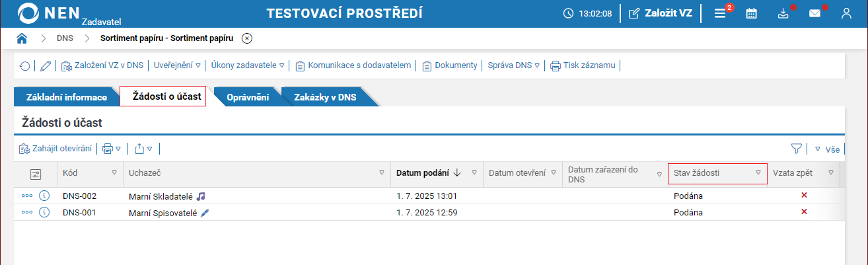The height and width of the screenshot is (265, 868).
Task: Close the Sortiment papíru breadcrumb tab
Action: pyautogui.click(x=246, y=38)
